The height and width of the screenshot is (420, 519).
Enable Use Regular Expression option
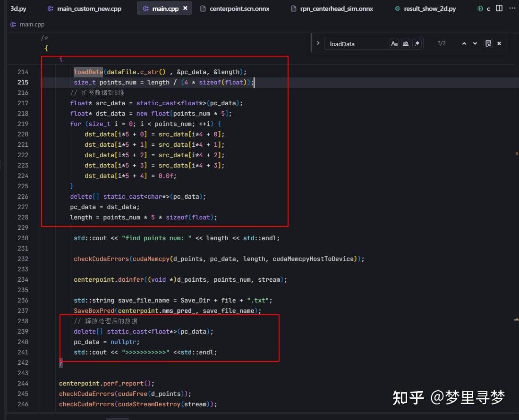tap(417, 44)
